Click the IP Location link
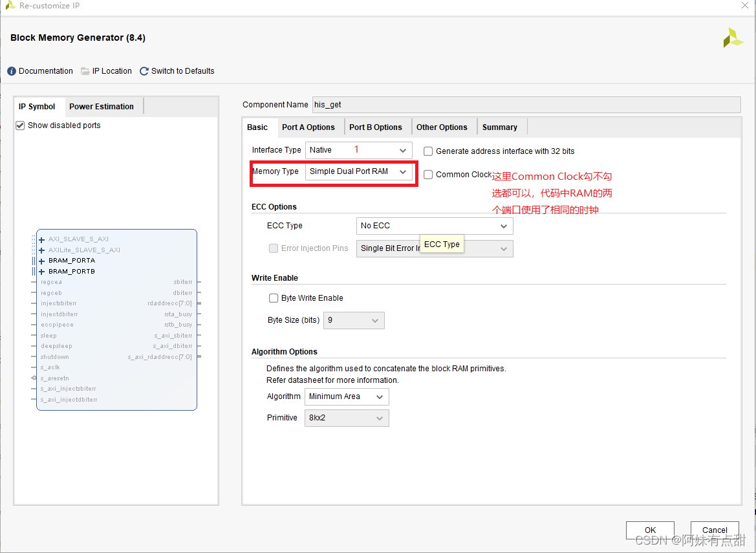 coord(112,71)
